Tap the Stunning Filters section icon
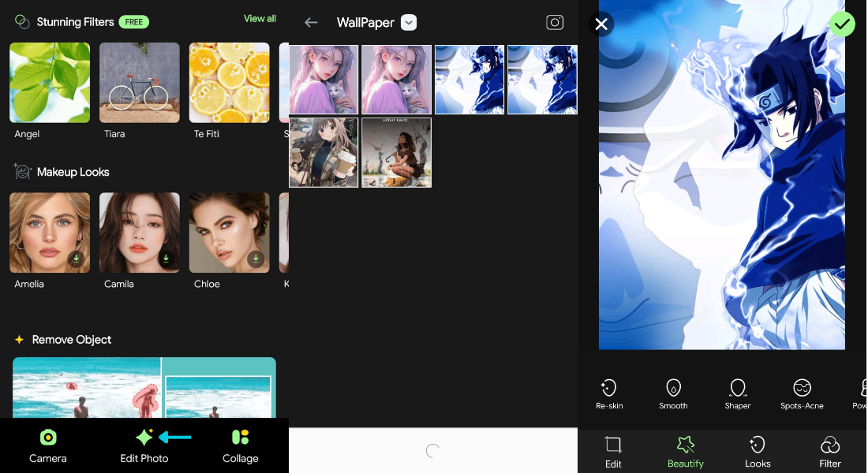The image size is (868, 473). pyautogui.click(x=22, y=21)
